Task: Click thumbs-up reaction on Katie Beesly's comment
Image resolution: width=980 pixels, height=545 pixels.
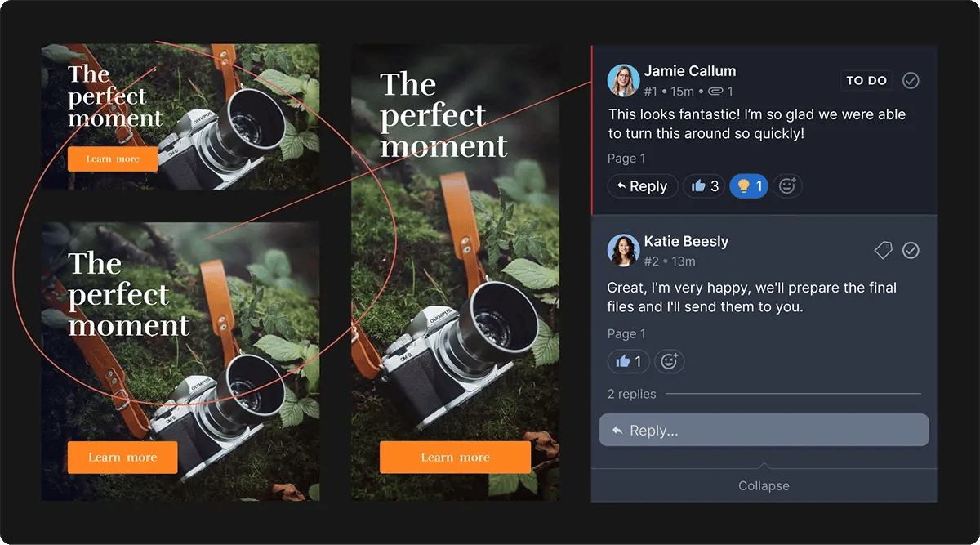Action: pyautogui.click(x=628, y=361)
